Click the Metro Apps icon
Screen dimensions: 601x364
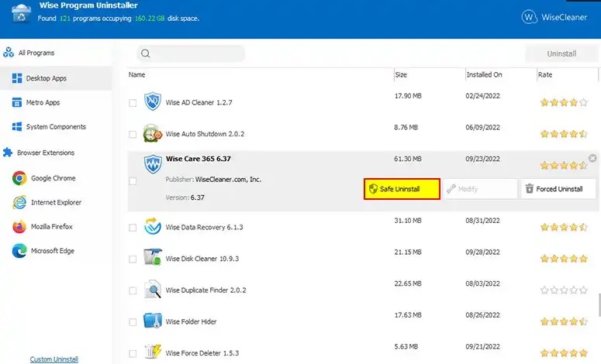point(17,102)
